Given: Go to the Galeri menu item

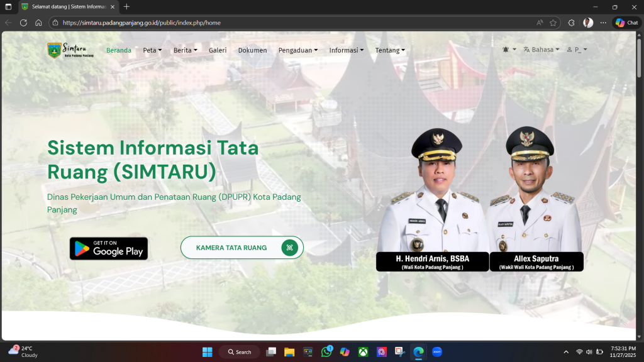Looking at the screenshot, I should click(218, 50).
